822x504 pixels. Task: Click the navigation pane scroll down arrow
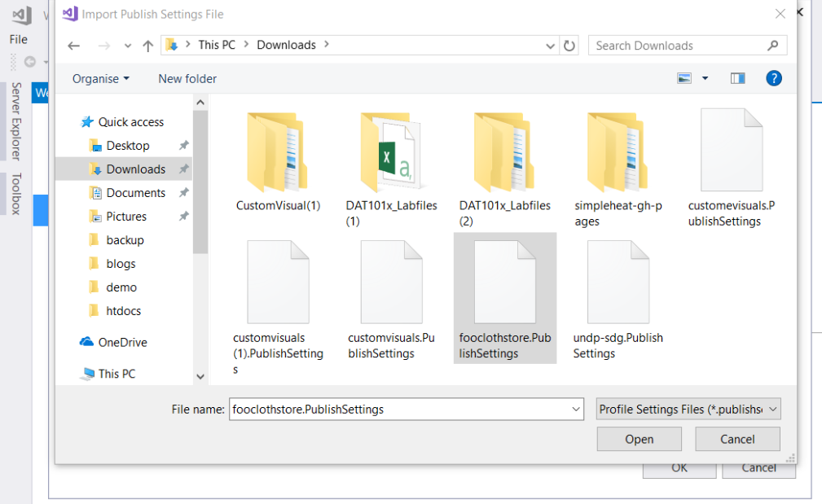[200, 376]
